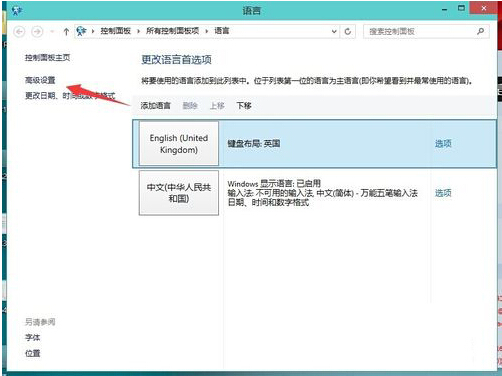The height and width of the screenshot is (376, 502).
Task: Close the 语言 window
Action: tap(483, 9)
